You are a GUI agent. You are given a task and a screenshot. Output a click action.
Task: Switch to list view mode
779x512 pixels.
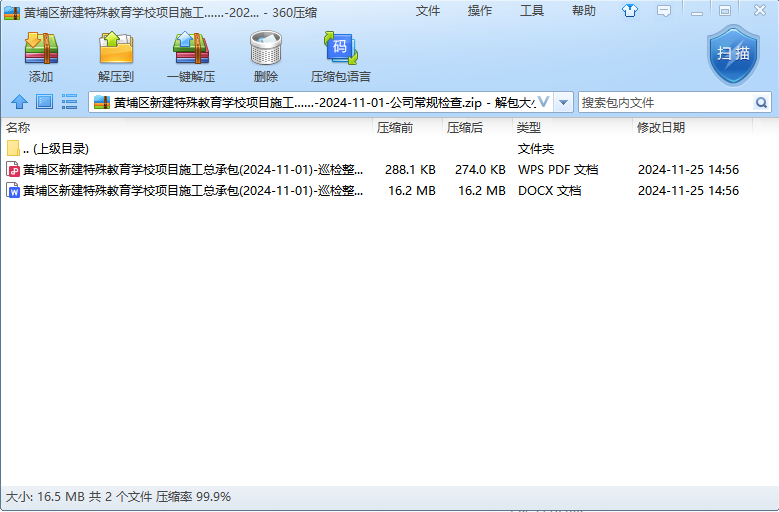pos(69,102)
